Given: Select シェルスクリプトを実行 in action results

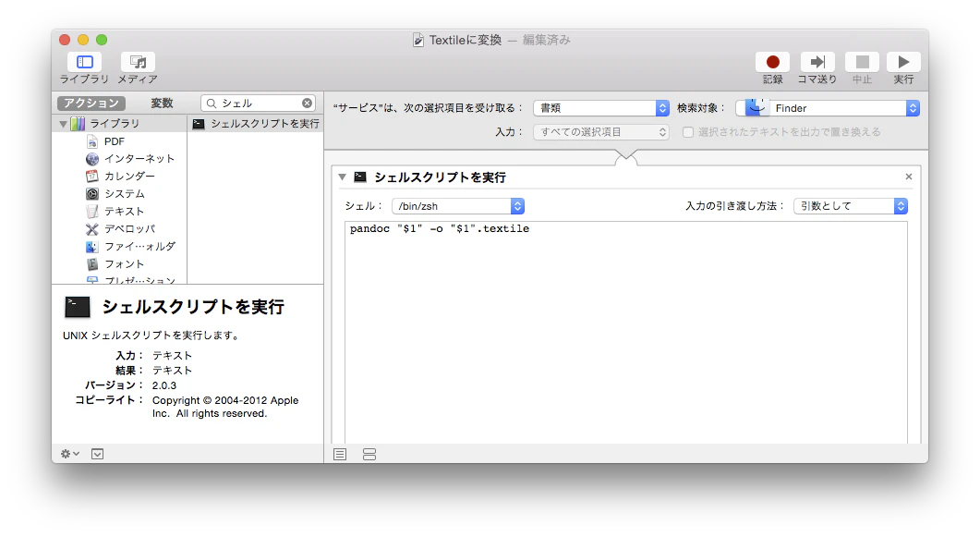Looking at the screenshot, I should pos(256,124).
